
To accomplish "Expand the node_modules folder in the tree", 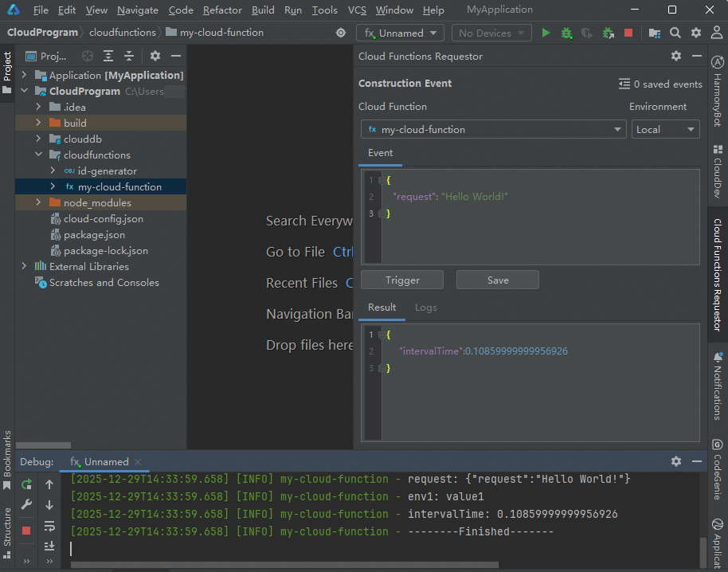I will pyautogui.click(x=38, y=203).
